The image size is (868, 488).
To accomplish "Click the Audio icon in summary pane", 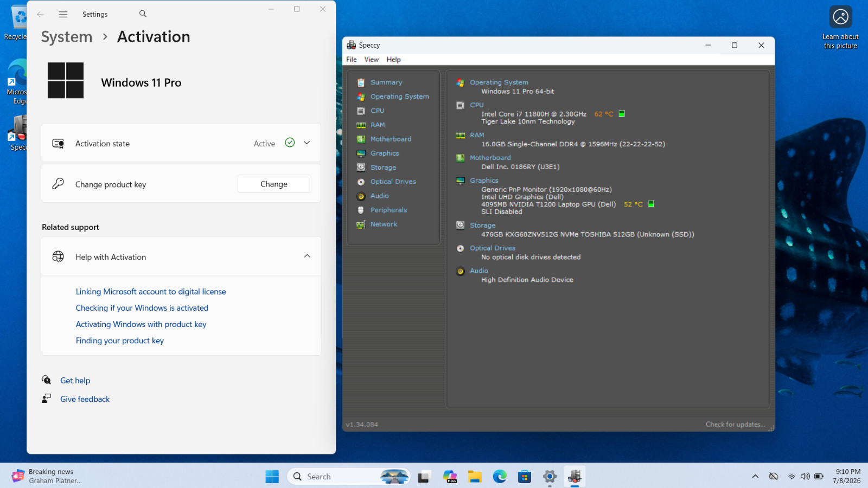I will coord(460,271).
